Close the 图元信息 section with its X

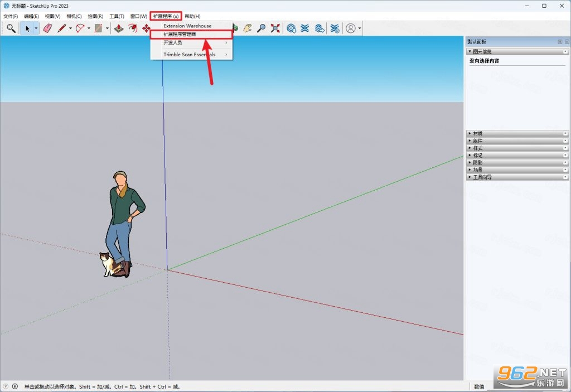coord(565,51)
